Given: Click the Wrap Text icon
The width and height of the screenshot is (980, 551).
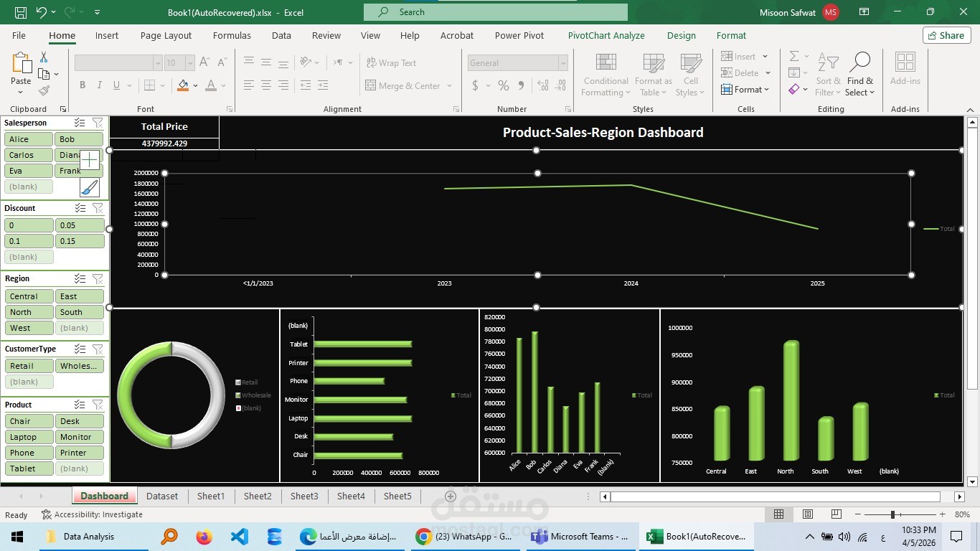Looking at the screenshot, I should coord(372,63).
